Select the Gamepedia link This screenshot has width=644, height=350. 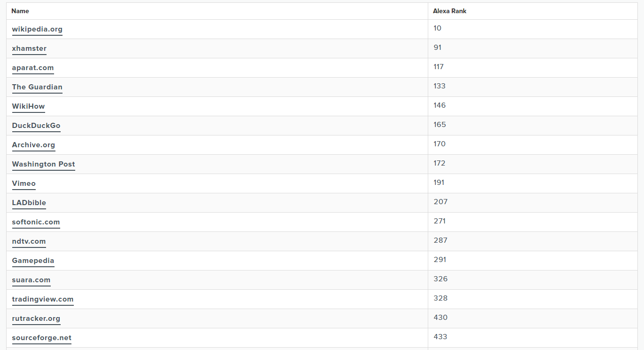pos(33,261)
